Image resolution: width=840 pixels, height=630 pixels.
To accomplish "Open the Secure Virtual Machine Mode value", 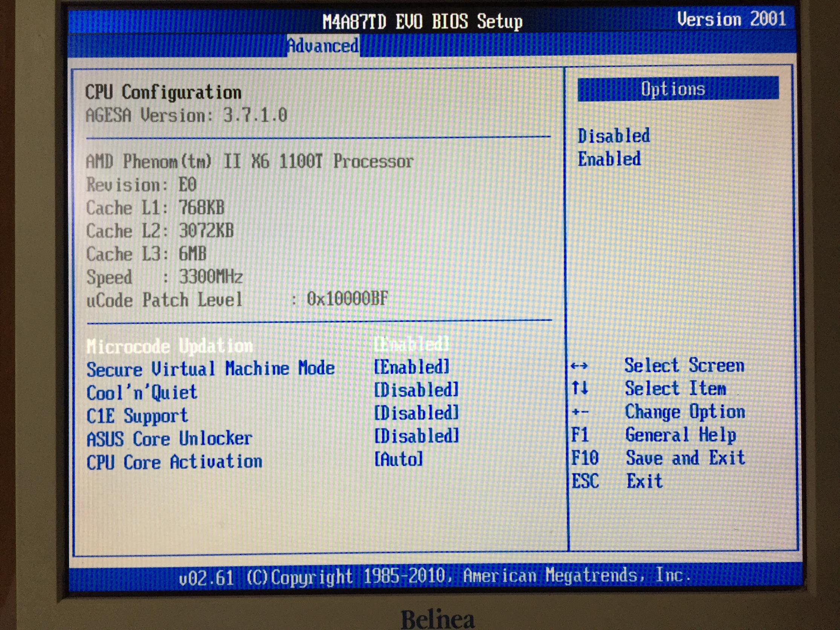I will pyautogui.click(x=412, y=367).
